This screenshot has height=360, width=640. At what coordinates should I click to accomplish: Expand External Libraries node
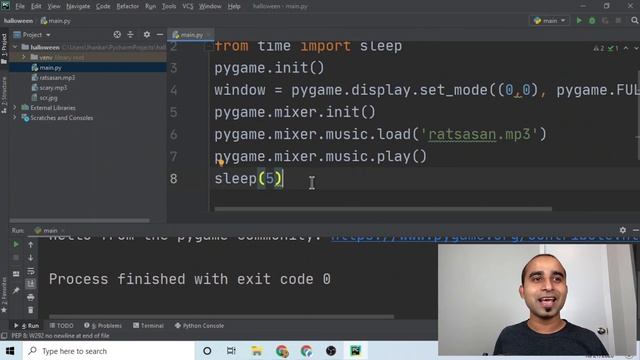click(15, 107)
